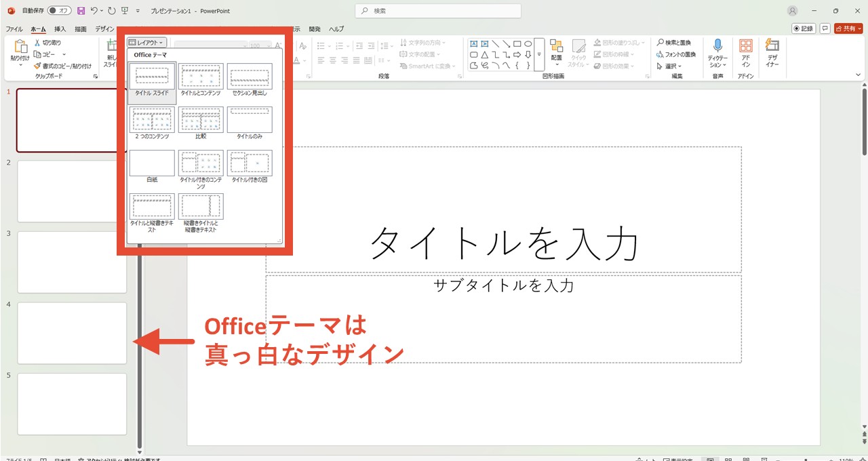Open the Layout (レイアウト) dropdown
The height and width of the screenshot is (461, 868).
coord(147,43)
